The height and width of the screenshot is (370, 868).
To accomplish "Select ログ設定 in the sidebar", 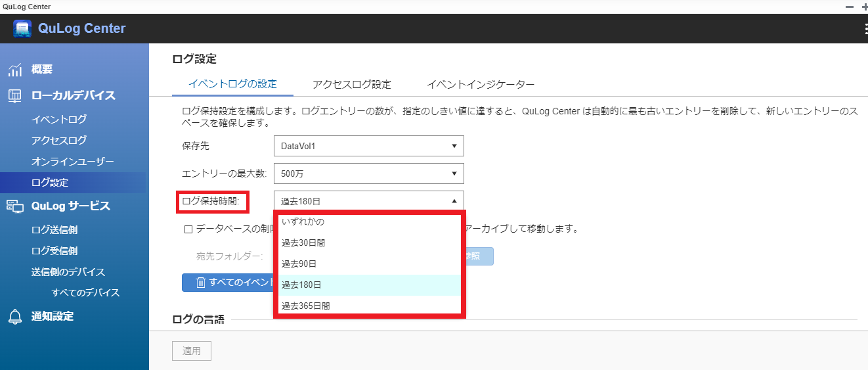I will pyautogui.click(x=73, y=183).
